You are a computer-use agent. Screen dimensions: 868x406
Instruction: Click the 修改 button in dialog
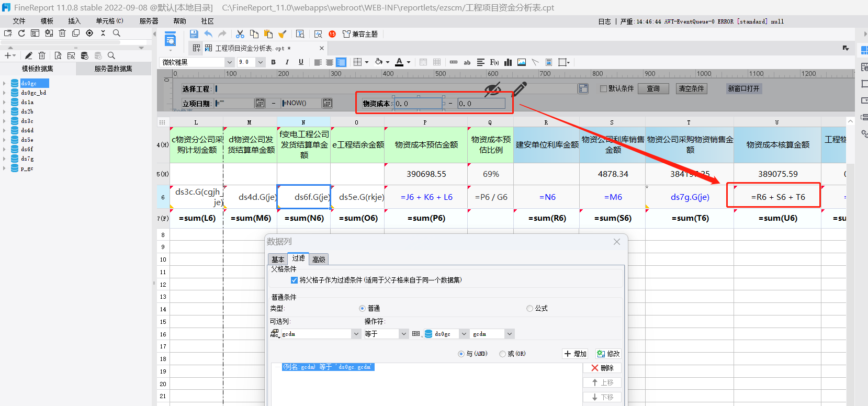pyautogui.click(x=608, y=354)
